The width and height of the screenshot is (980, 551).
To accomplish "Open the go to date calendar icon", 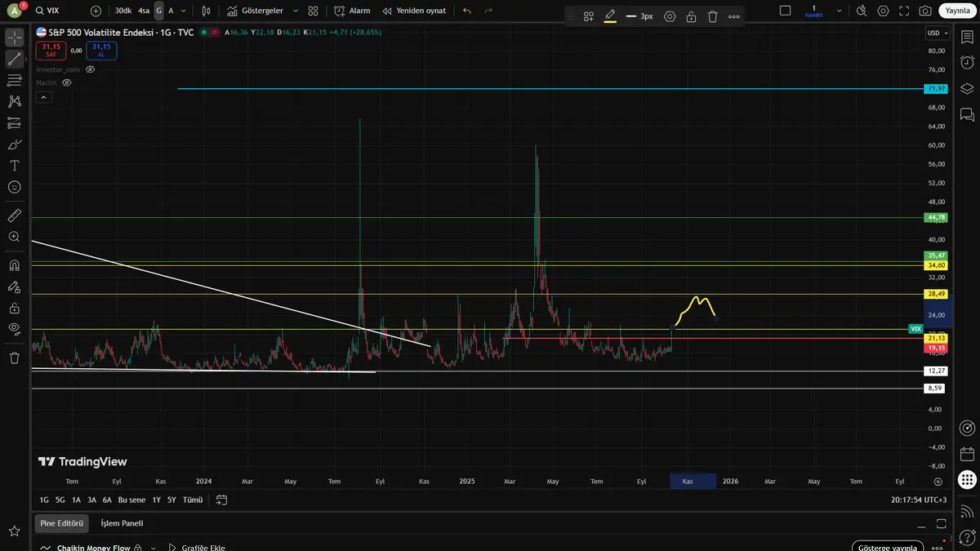I will (x=221, y=500).
